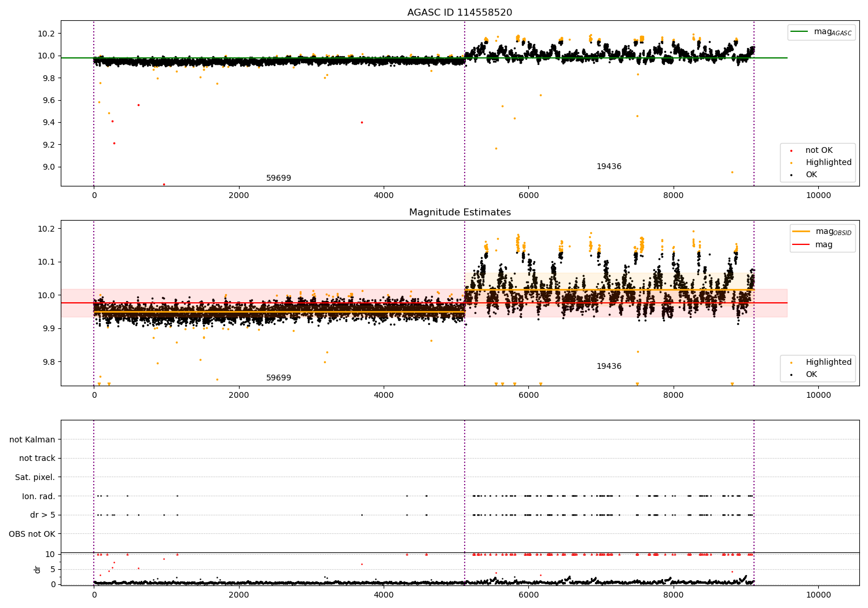This screenshot has height=608, width=868.
Task: Click the red 'not OK' point near x=3700 in top plot
Action: [x=362, y=122]
